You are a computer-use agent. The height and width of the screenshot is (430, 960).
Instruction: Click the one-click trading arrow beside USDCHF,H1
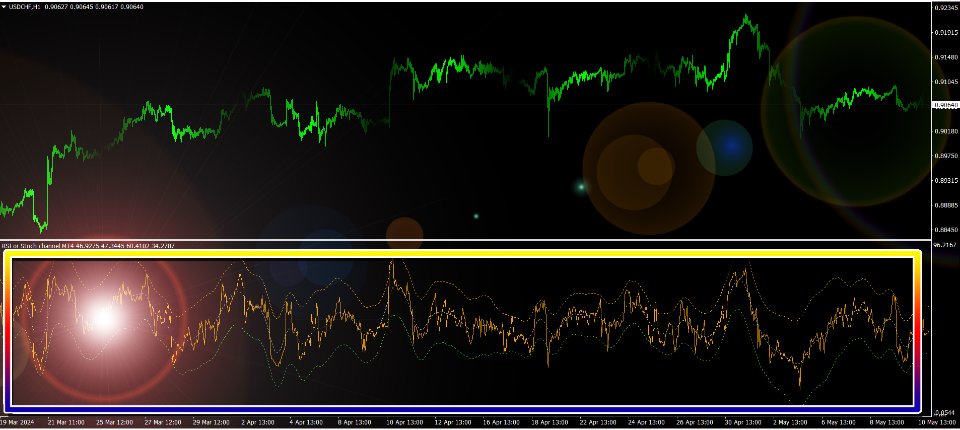pyautogui.click(x=4, y=7)
